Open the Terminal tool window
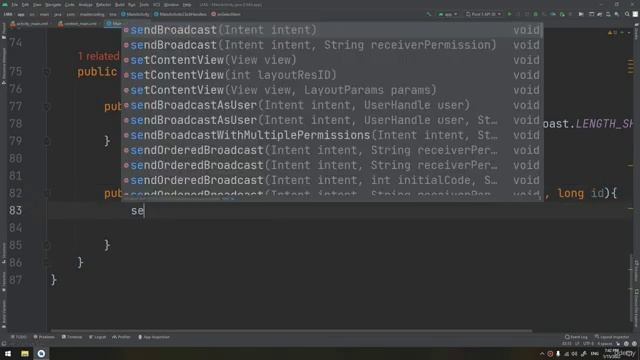The width and height of the screenshot is (640, 360). 72,337
